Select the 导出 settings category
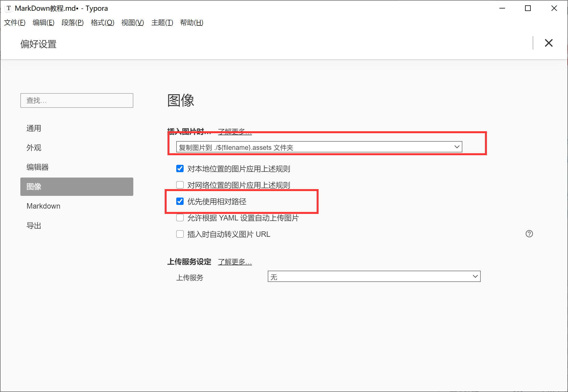This screenshot has height=392, width=568. [x=77, y=225]
